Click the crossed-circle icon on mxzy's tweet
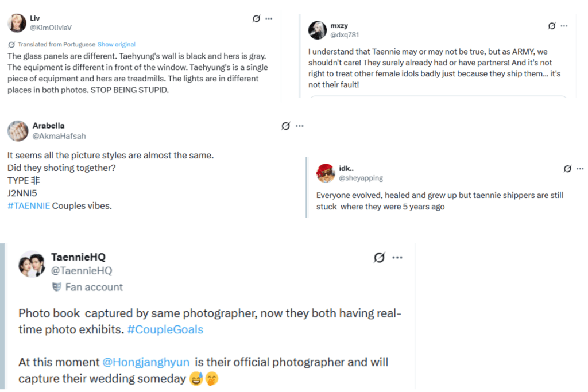Viewport: 588px width, 392px height. click(552, 25)
